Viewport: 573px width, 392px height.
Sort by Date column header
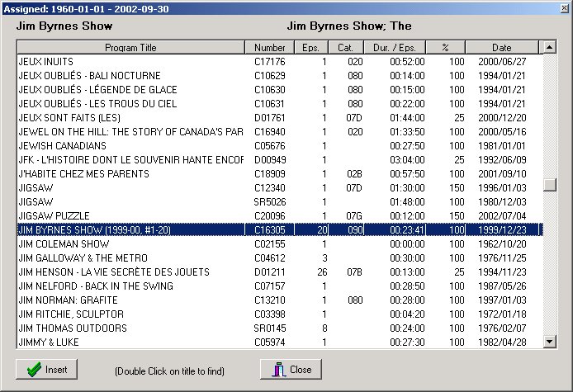coord(502,48)
